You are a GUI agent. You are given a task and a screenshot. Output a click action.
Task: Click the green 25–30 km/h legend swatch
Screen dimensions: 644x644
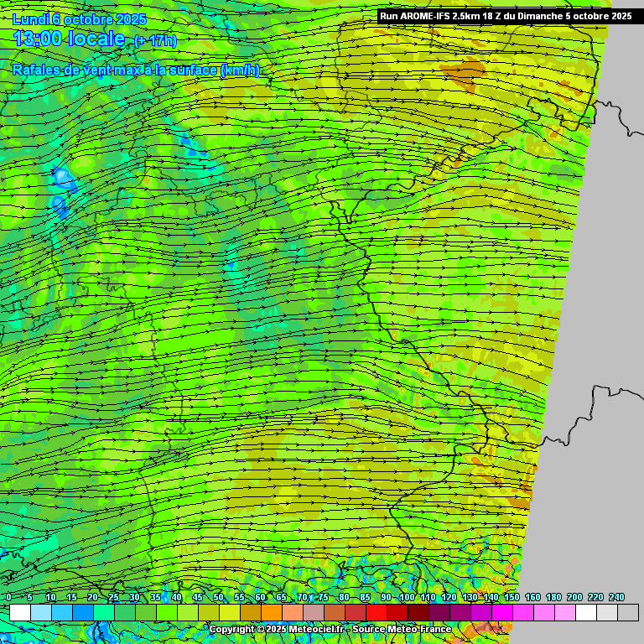[x=124, y=612]
